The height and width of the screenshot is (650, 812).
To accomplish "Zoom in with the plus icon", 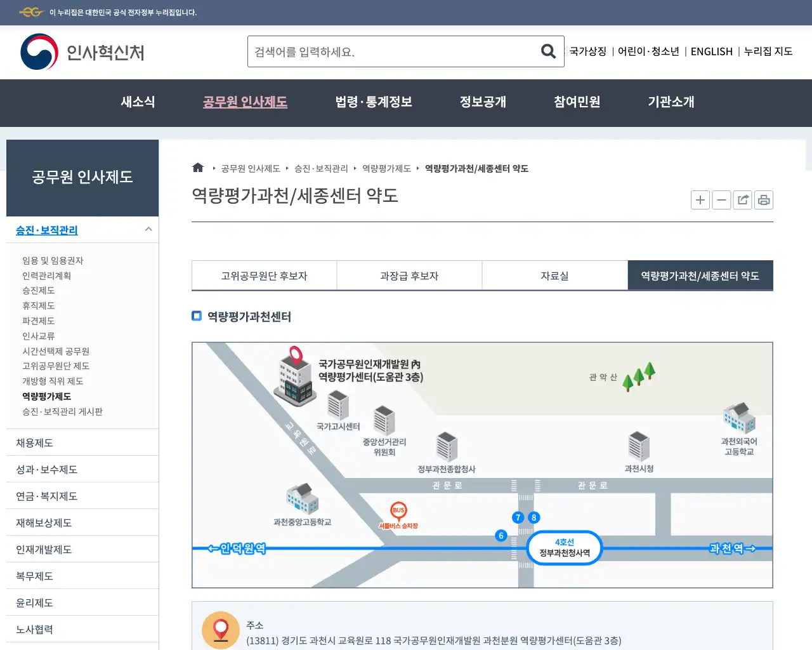I will point(700,200).
